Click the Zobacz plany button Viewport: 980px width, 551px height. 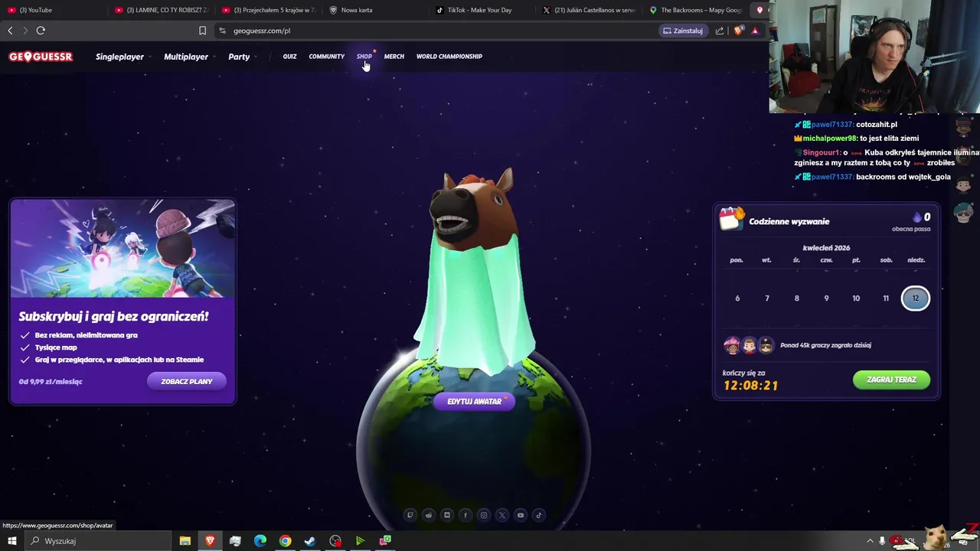click(187, 381)
